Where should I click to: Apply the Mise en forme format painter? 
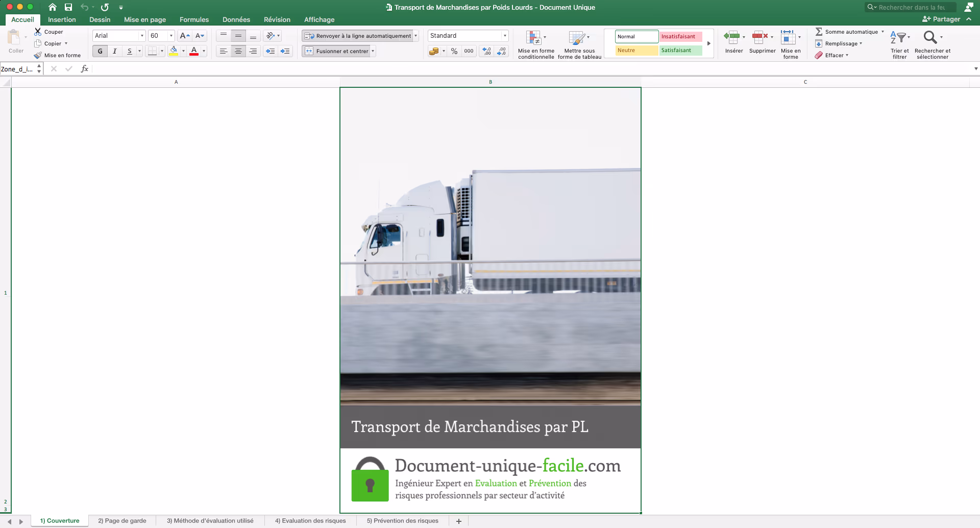pyautogui.click(x=57, y=55)
